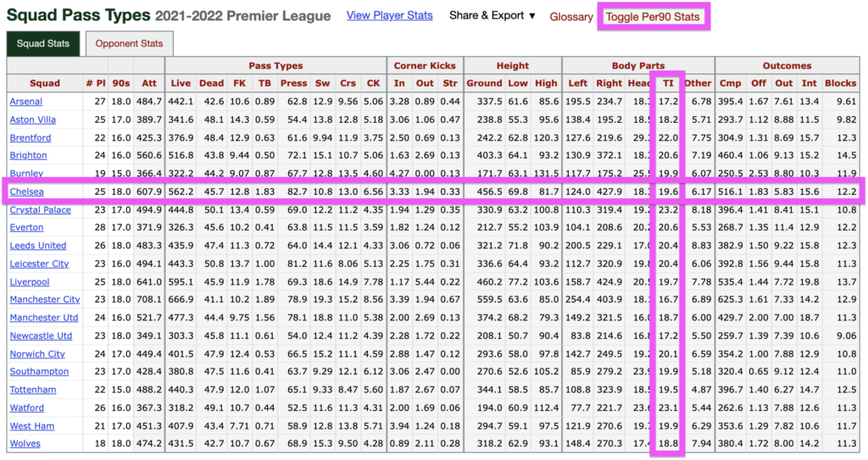868x460 pixels.
Task: Sort by the Int outcomes column header
Action: pyautogui.click(x=809, y=83)
